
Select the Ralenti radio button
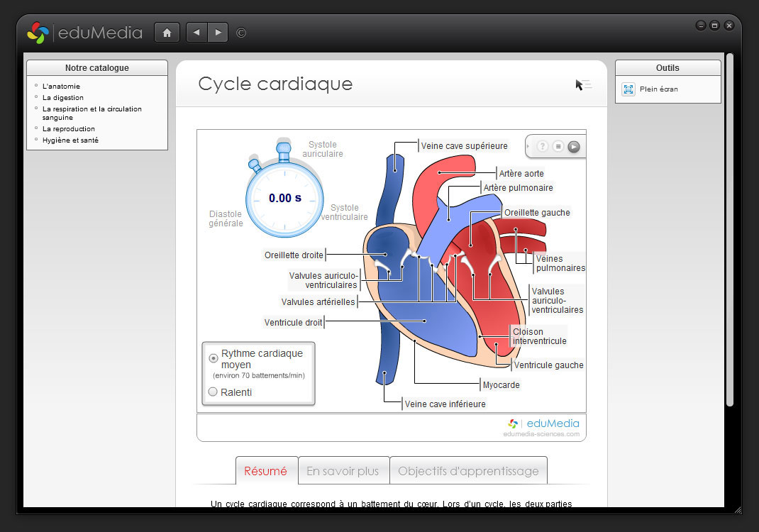[213, 392]
